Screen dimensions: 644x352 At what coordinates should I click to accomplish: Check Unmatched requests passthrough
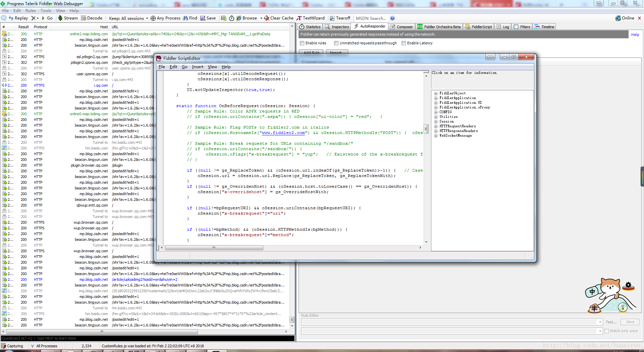point(336,43)
